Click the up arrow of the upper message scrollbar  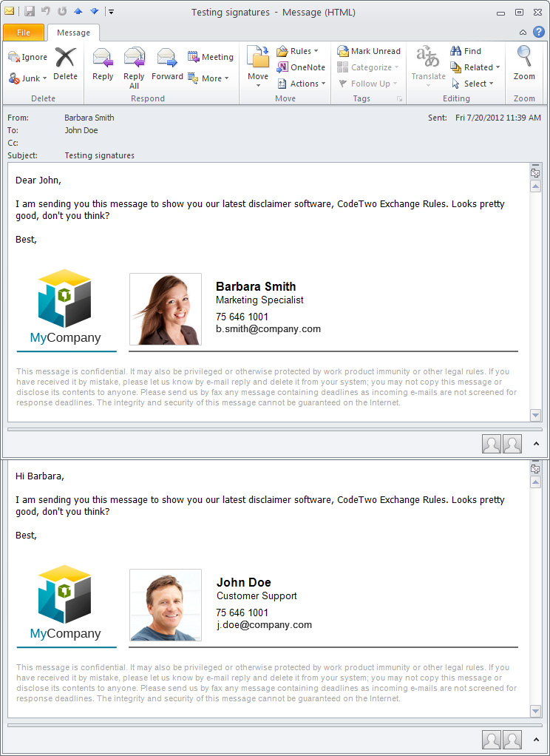tap(535, 186)
